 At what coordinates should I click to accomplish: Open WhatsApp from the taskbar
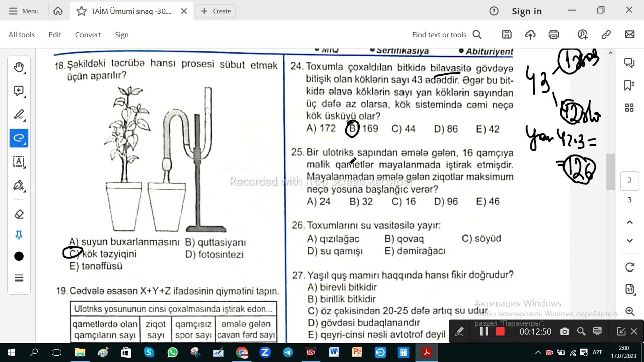point(172,352)
